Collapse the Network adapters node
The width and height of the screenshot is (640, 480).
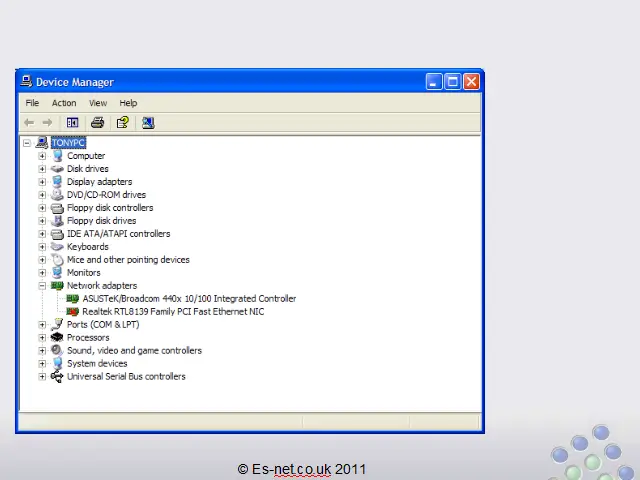[42, 286]
